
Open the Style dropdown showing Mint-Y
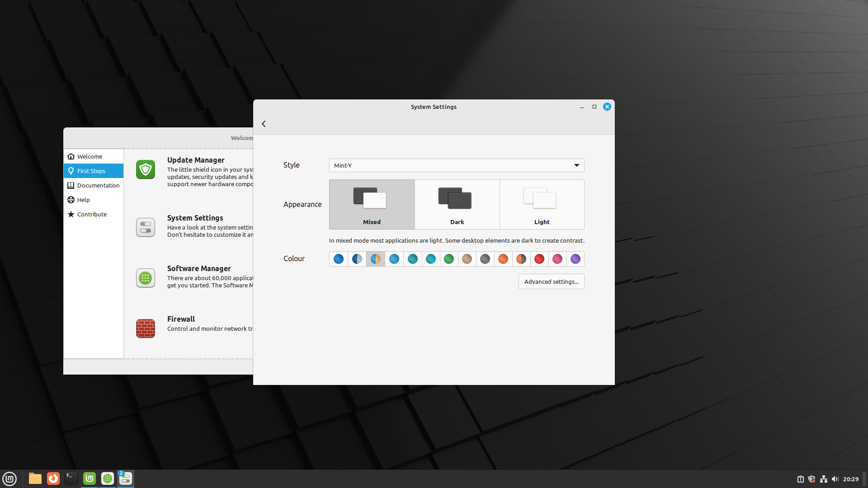[457, 165]
